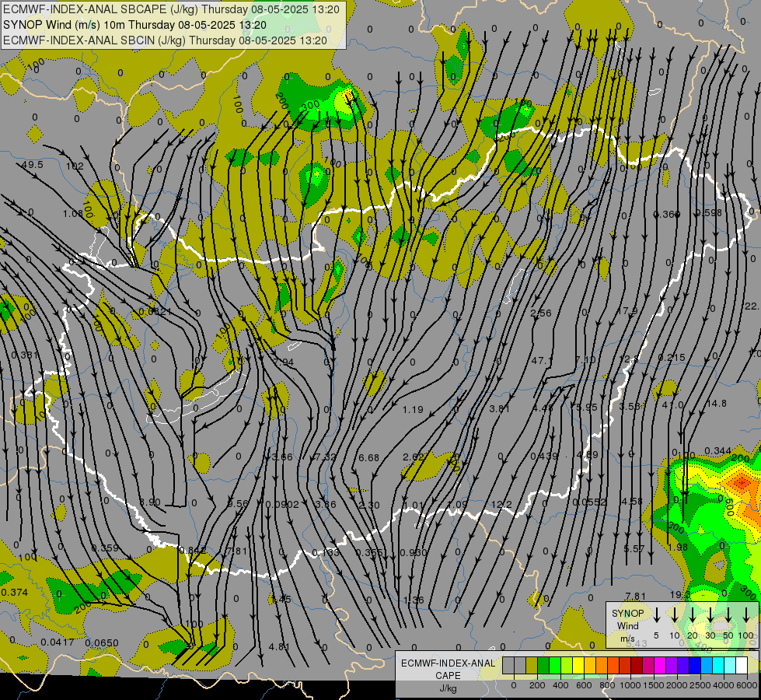Click the SYNOP Wind 10m header line
The height and width of the screenshot is (700, 761).
[x=134, y=25]
